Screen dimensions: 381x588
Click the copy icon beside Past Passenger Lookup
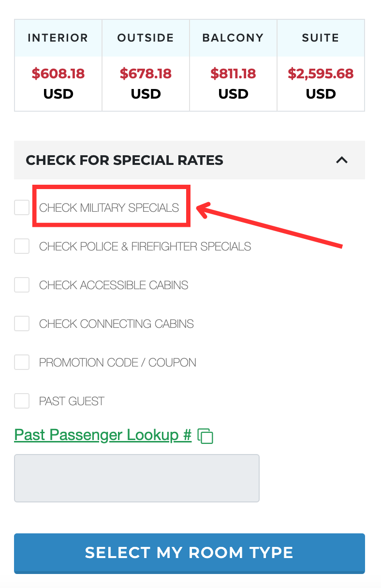coord(205,436)
